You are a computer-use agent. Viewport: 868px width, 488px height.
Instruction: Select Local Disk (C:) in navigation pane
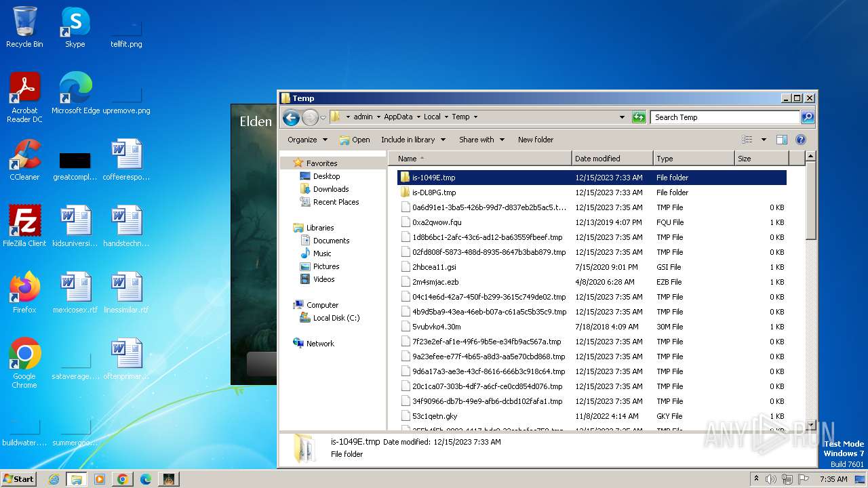tap(336, 318)
